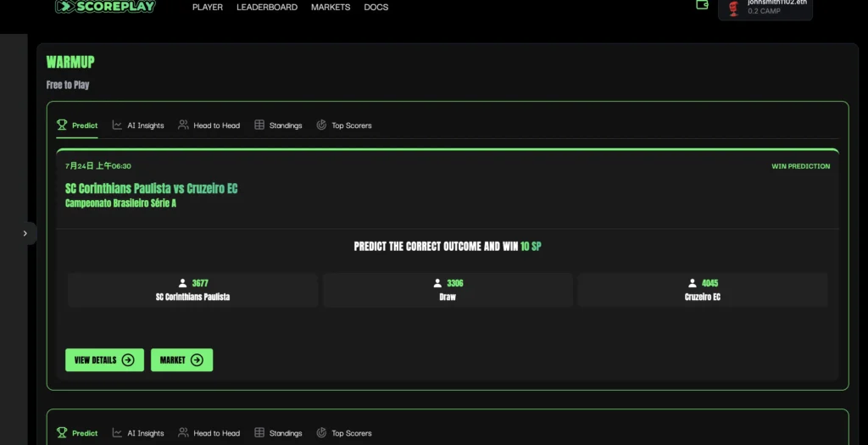Click the match title SC Corinthians Paulista vs Cruzeiro EC
Viewport: 868px width, 445px height.
click(x=151, y=188)
